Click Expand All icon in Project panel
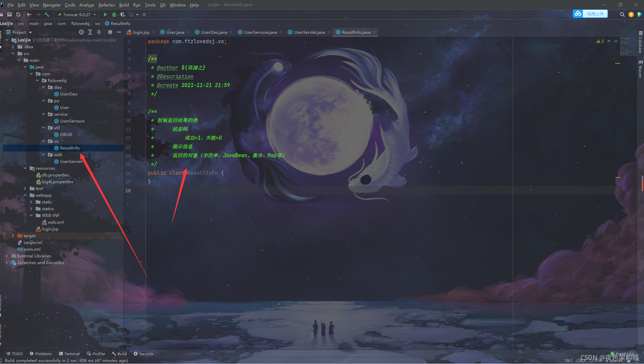Viewport: 644px width, 364px height. click(90, 32)
